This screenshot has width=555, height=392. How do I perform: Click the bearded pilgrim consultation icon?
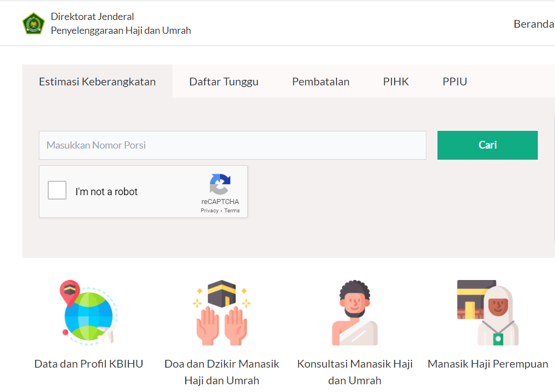(x=355, y=313)
